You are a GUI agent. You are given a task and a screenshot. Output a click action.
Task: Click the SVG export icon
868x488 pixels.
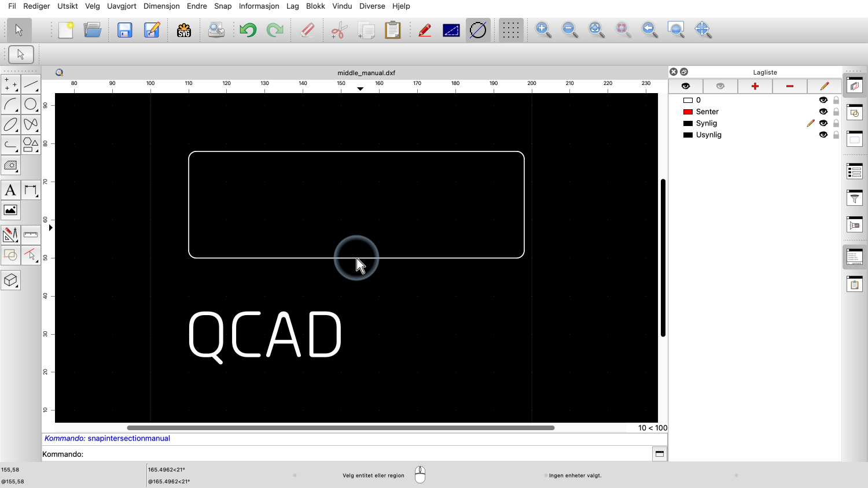click(184, 30)
